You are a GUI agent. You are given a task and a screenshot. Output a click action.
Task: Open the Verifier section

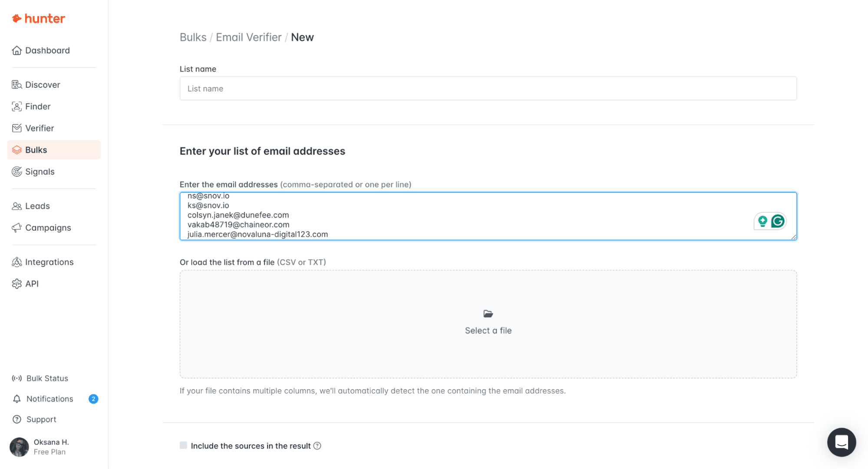[x=39, y=128]
